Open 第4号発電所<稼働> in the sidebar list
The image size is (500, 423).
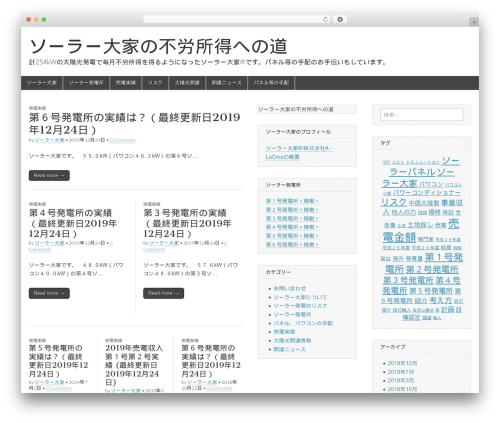pyautogui.click(x=292, y=227)
